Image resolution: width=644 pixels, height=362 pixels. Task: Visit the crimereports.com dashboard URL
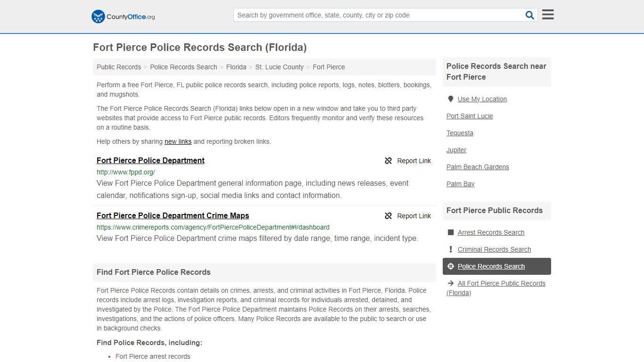tap(213, 227)
